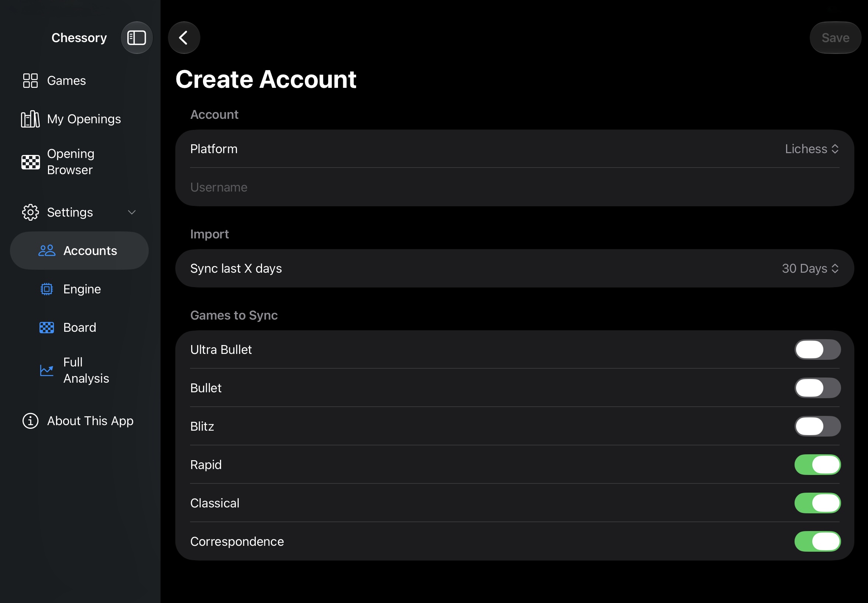Image resolution: width=868 pixels, height=603 pixels.
Task: Click the My Openings books icon
Action: [x=30, y=119]
